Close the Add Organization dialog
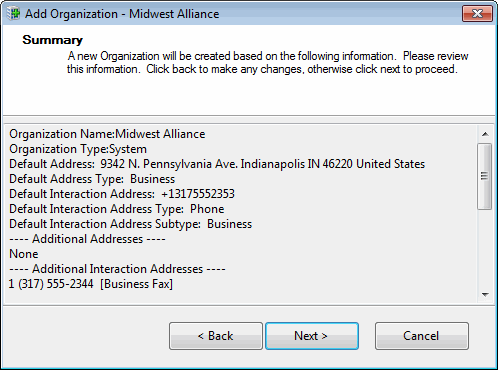The height and width of the screenshot is (370, 498). click(477, 14)
